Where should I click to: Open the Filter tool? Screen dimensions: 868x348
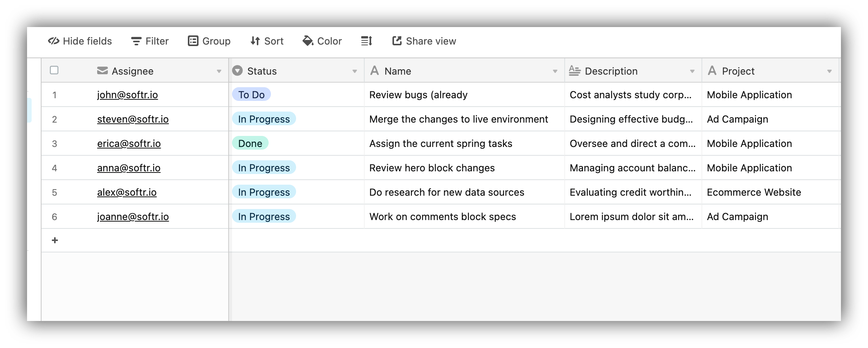tap(149, 41)
